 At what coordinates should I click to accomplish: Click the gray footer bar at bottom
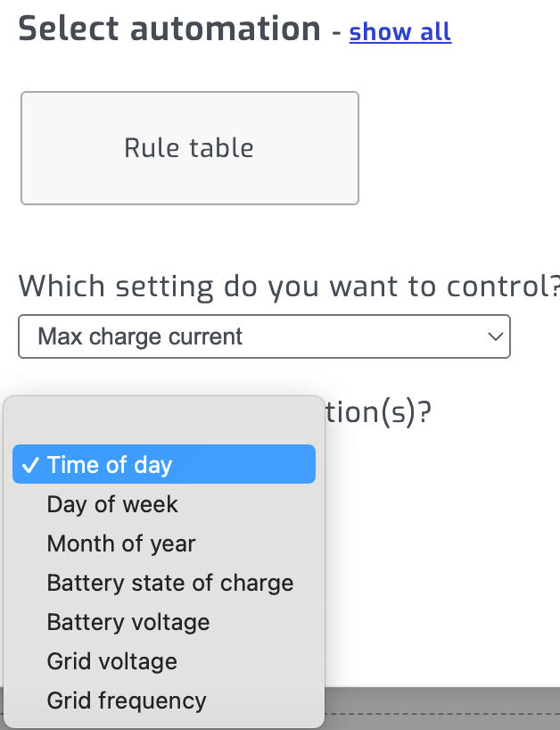(x=441, y=700)
